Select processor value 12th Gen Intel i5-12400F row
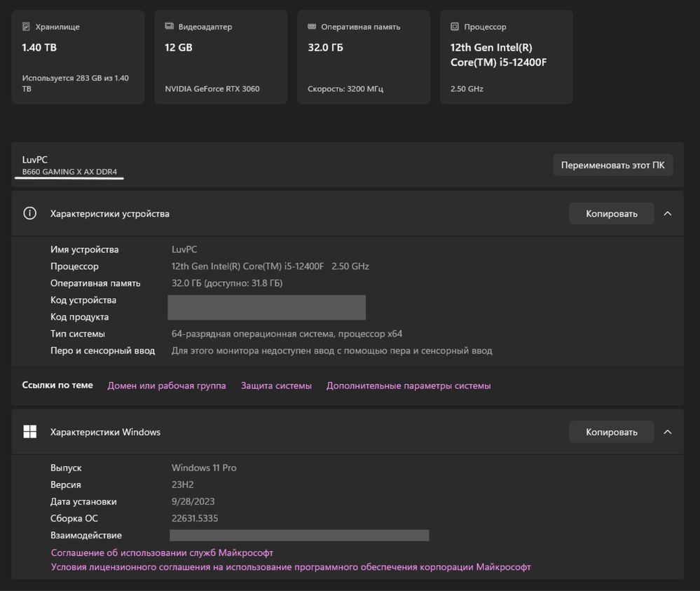This screenshot has height=591, width=700. point(270,266)
